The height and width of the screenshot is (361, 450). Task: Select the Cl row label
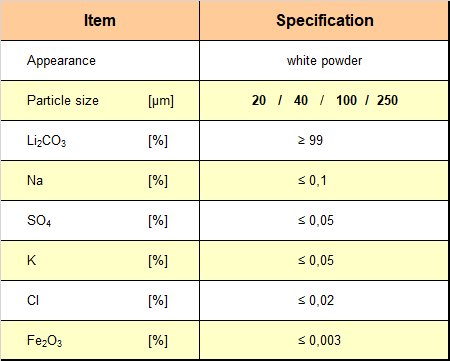pyautogui.click(x=33, y=300)
